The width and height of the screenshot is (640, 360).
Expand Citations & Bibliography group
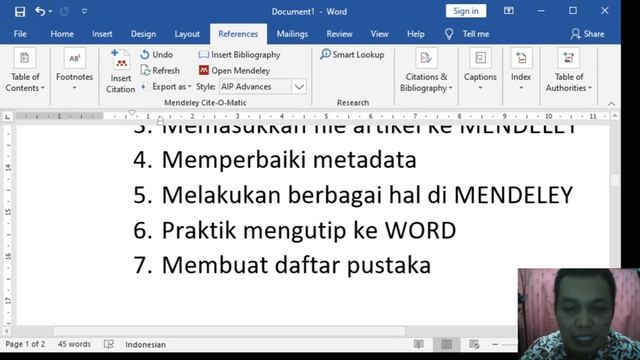tap(426, 70)
